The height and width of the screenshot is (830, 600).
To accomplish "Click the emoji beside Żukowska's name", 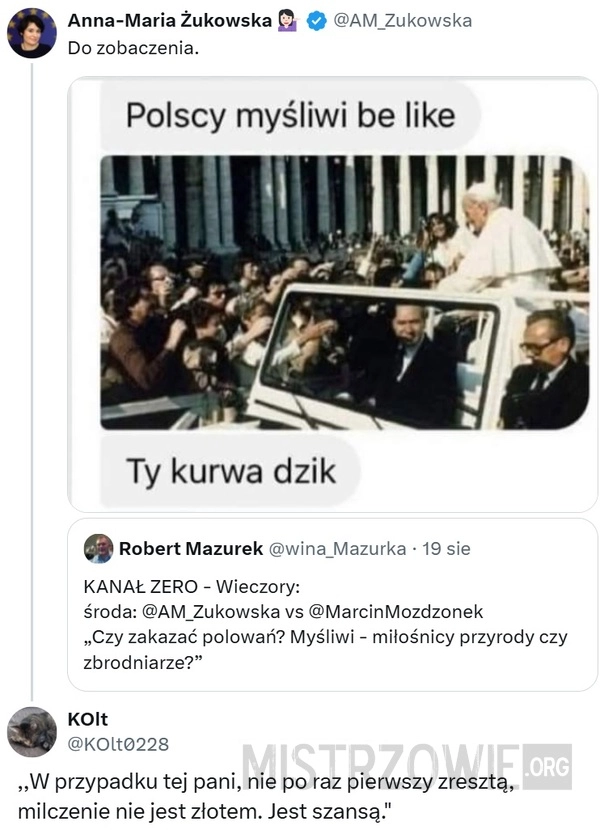I will (x=288, y=21).
